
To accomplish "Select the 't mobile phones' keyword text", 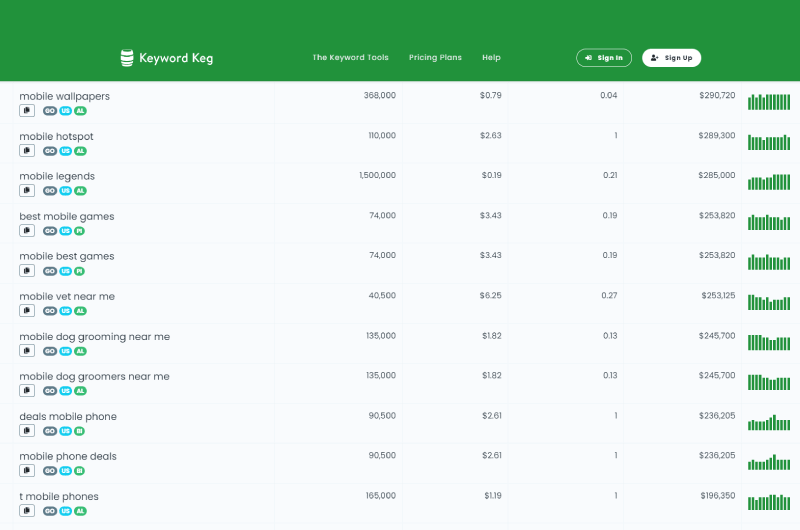I will pos(59,497).
